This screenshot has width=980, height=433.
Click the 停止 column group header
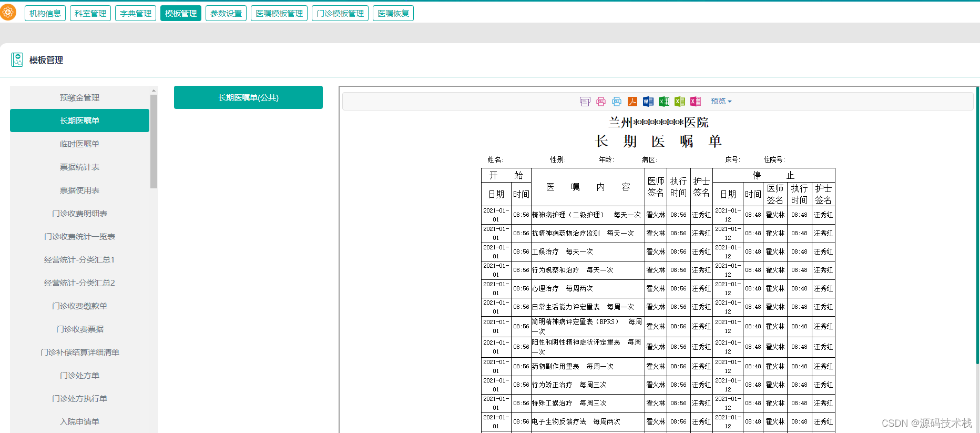(773, 175)
